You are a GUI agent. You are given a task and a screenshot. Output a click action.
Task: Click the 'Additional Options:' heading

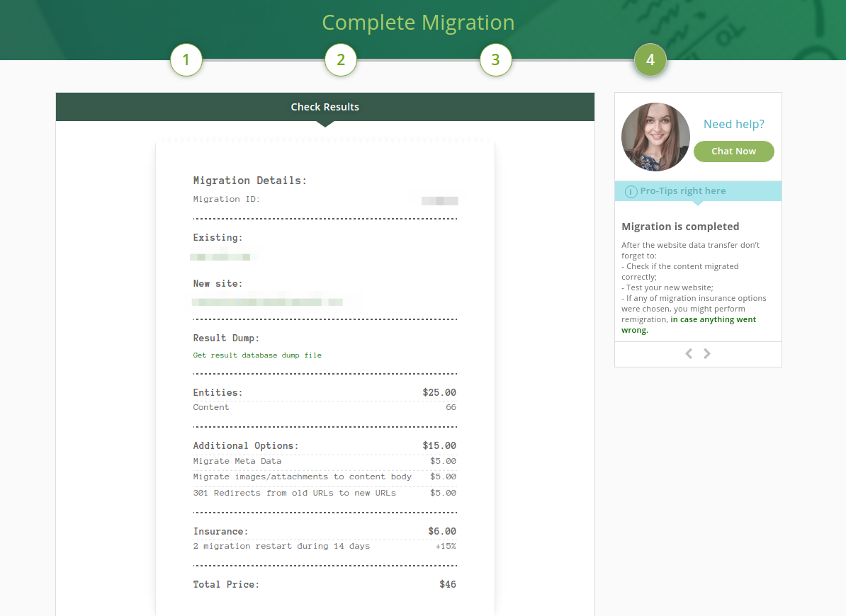pos(245,445)
